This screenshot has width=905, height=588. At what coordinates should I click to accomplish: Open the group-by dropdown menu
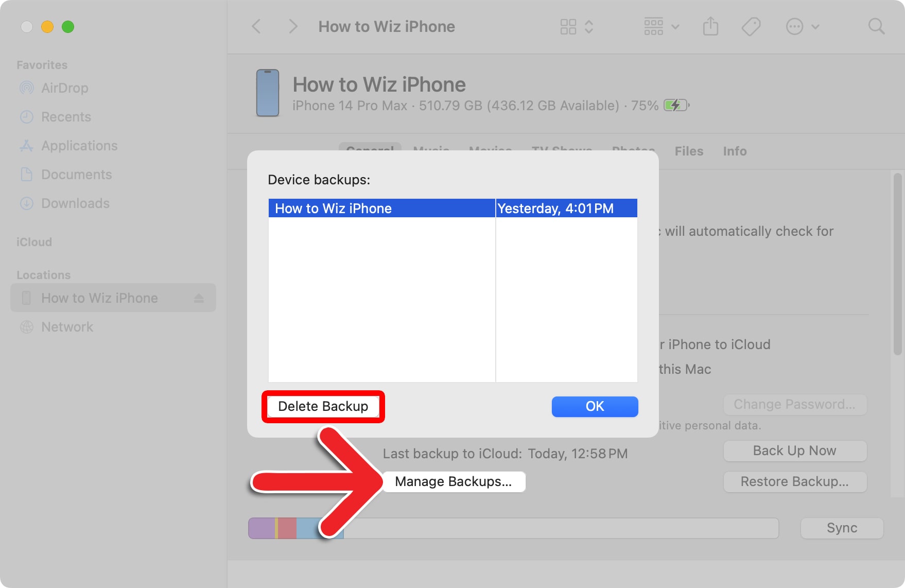(662, 26)
